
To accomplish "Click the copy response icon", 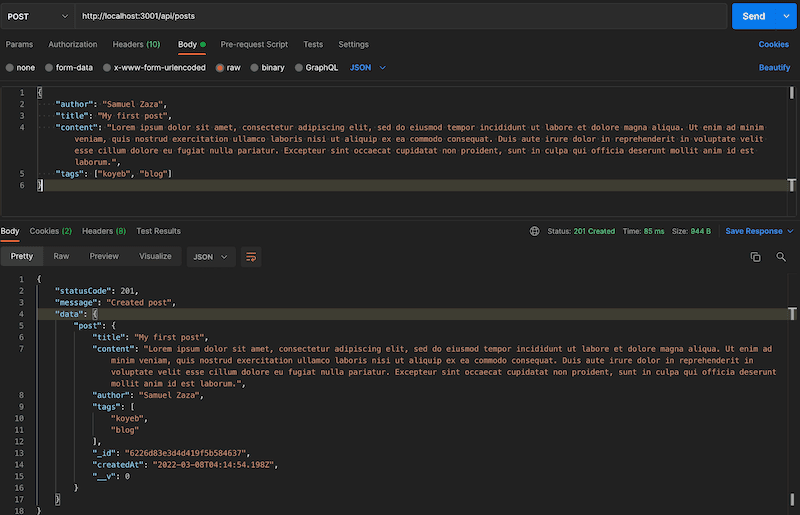I will point(756,257).
